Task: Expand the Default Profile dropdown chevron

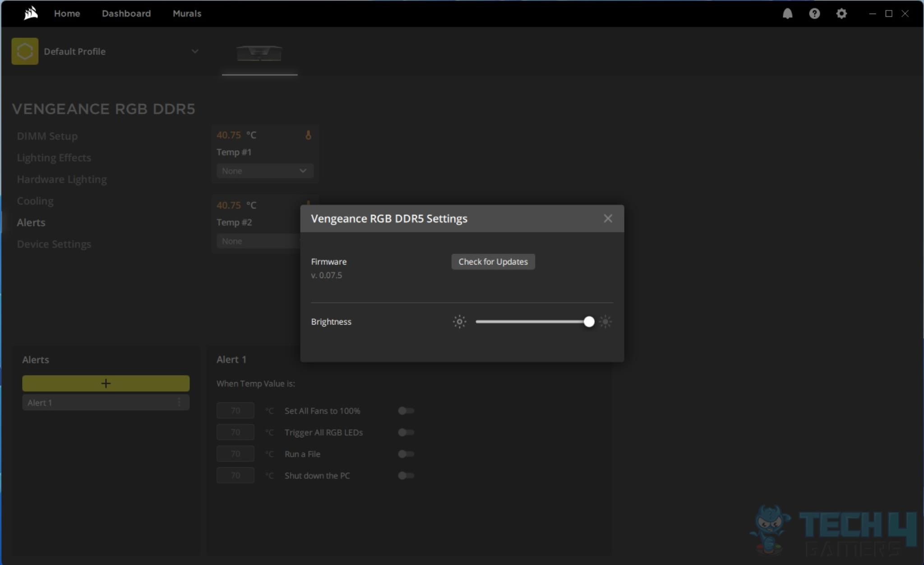Action: pos(195,51)
